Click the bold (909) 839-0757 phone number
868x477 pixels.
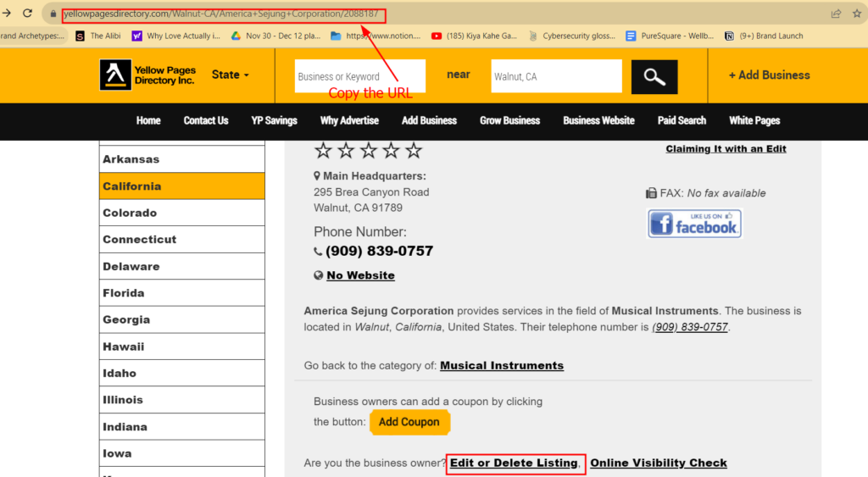[379, 252]
